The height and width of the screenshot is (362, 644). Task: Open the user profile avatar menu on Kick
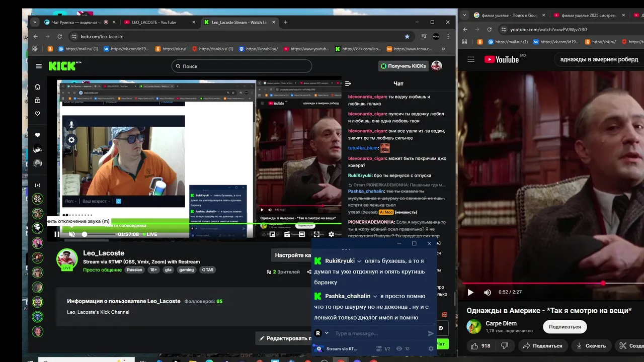click(437, 66)
